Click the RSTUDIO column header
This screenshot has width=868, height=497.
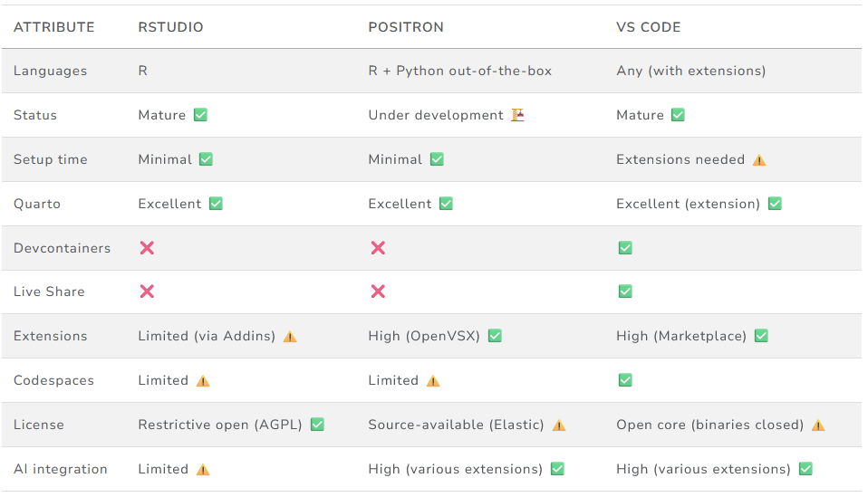170,27
